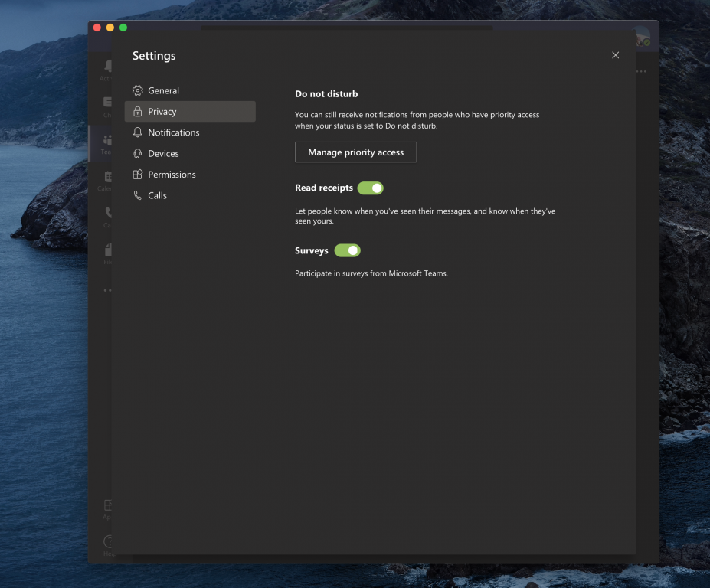Click the grid icon beside Permissions
This screenshot has height=588, width=710.
[x=138, y=175]
